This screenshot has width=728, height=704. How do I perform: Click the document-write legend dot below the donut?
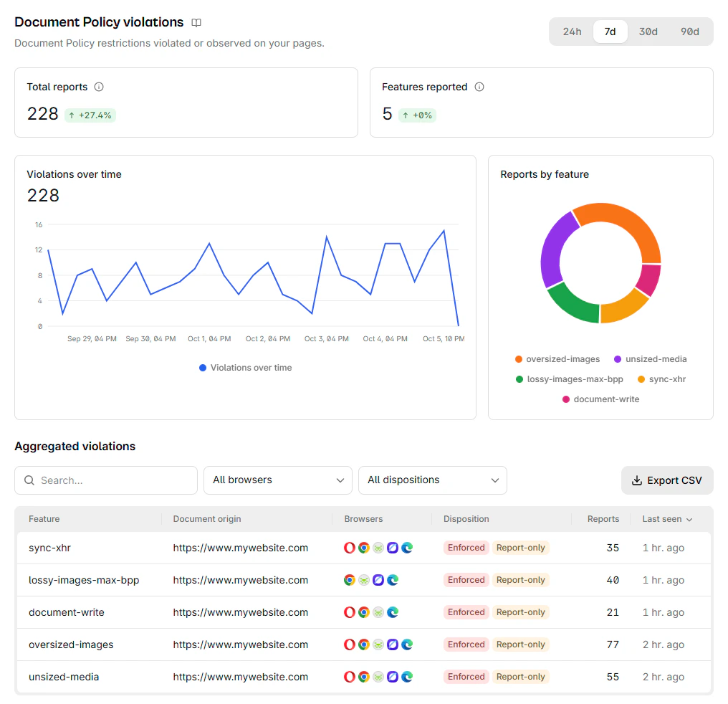[566, 399]
